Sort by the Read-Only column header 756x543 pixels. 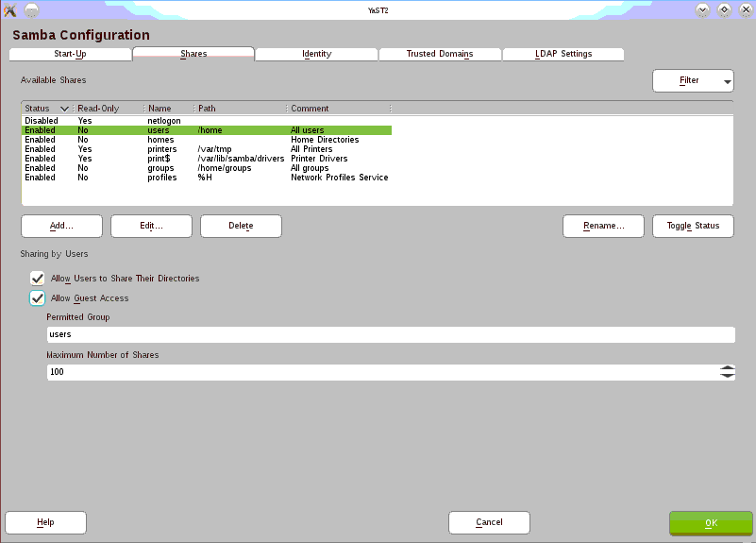109,109
